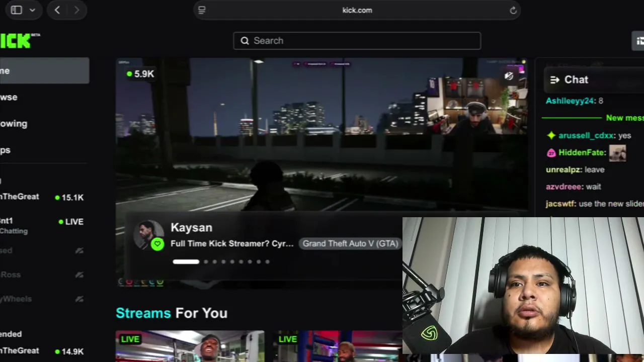Open arussell_cdxx's chat username

tap(586, 135)
